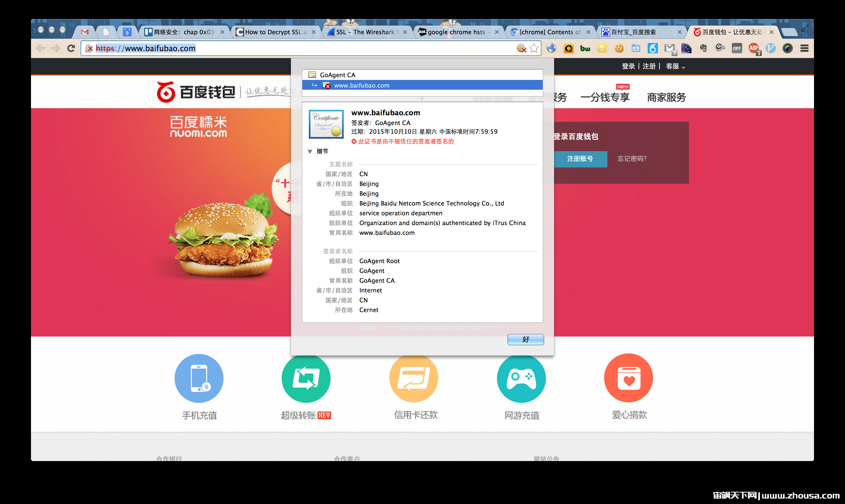This screenshot has height=504, width=845.
Task: Close the 百度钱包 active tab
Action: coord(772,32)
